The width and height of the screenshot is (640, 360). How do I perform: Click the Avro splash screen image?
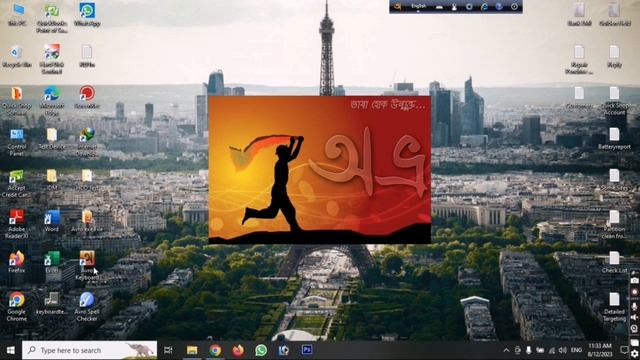click(x=320, y=169)
